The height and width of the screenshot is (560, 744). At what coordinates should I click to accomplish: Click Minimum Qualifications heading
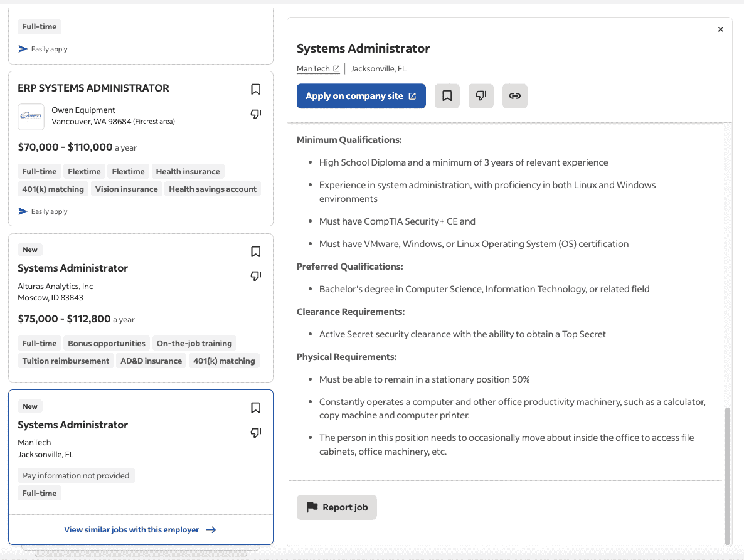(349, 140)
